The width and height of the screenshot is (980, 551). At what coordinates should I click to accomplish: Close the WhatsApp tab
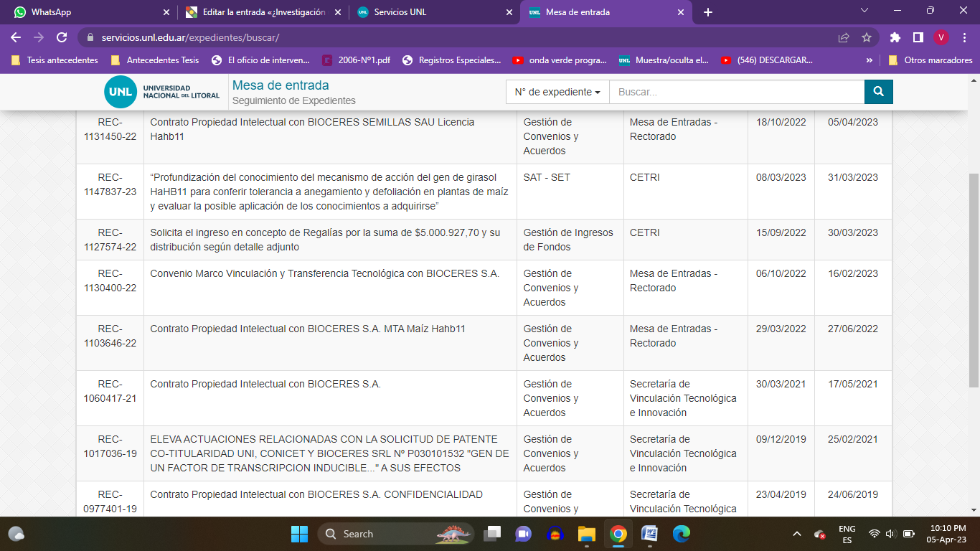click(166, 12)
